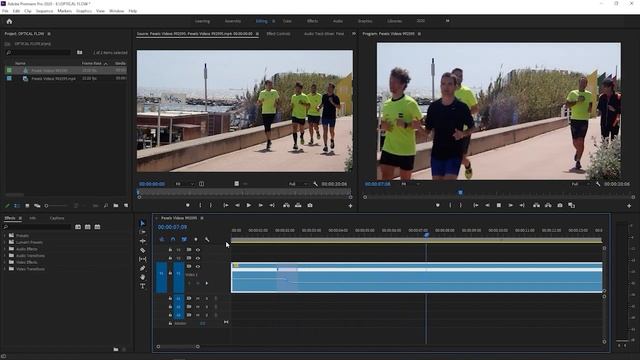Click Insert button in the Source monitor
The height and width of the screenshot is (360, 640).
[287, 205]
